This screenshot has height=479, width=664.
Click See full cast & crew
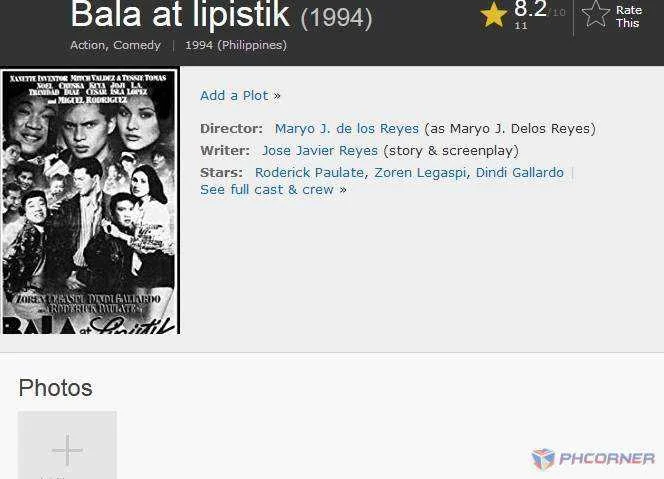pyautogui.click(x=273, y=189)
